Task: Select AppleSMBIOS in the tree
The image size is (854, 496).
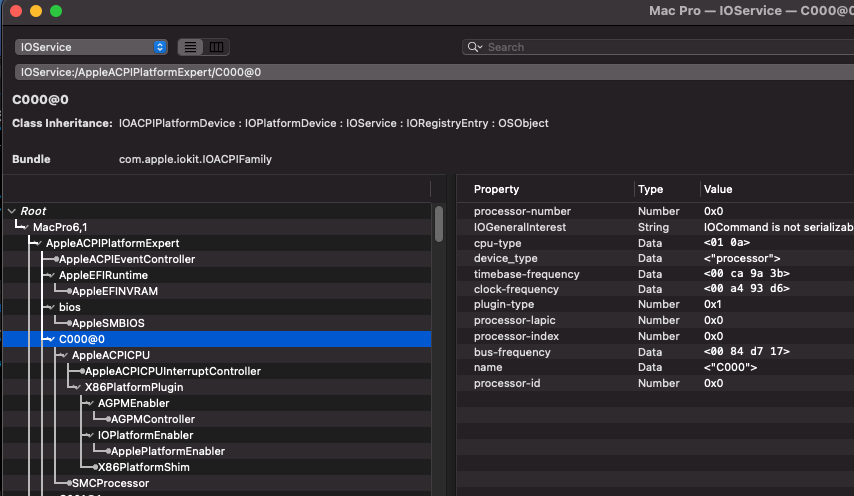Action: (x=108, y=323)
